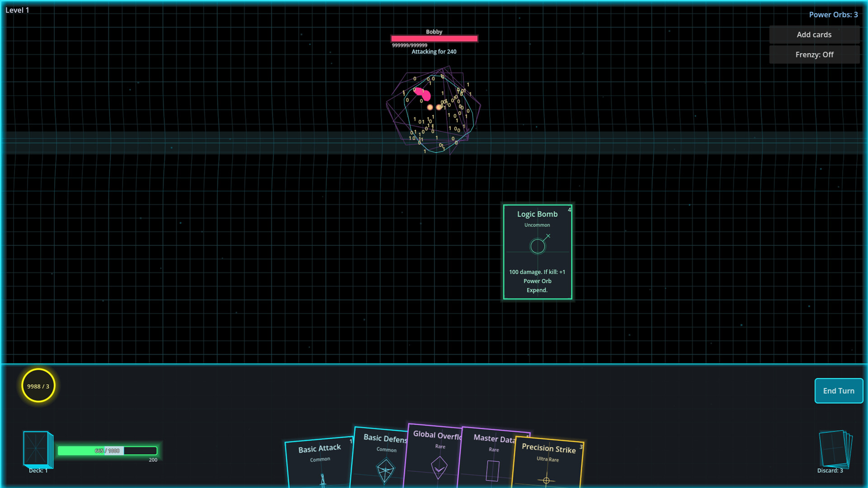Click Precision Strike's crosshair icon
The image size is (868, 488).
coord(547,480)
